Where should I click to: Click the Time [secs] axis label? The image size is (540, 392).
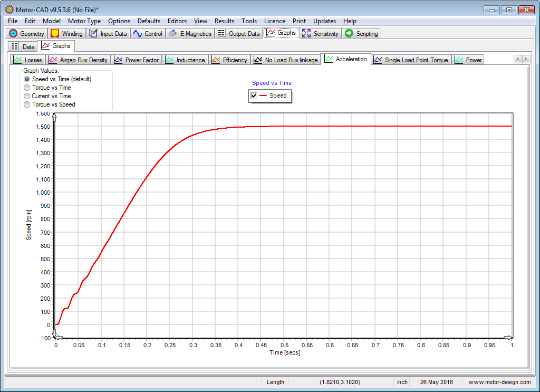pos(284,352)
